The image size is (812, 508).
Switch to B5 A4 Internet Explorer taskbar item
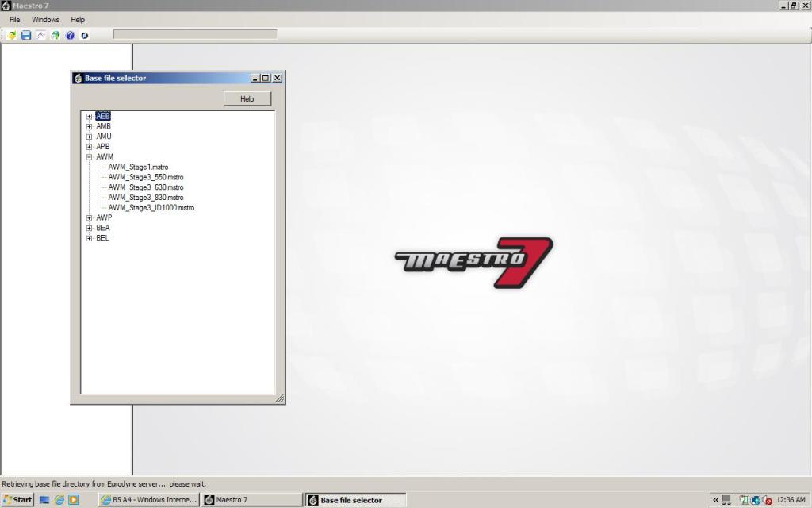click(149, 500)
